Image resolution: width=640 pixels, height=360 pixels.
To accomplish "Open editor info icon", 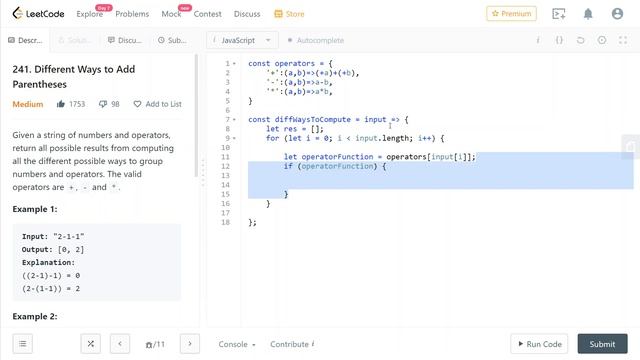I will click(x=538, y=40).
